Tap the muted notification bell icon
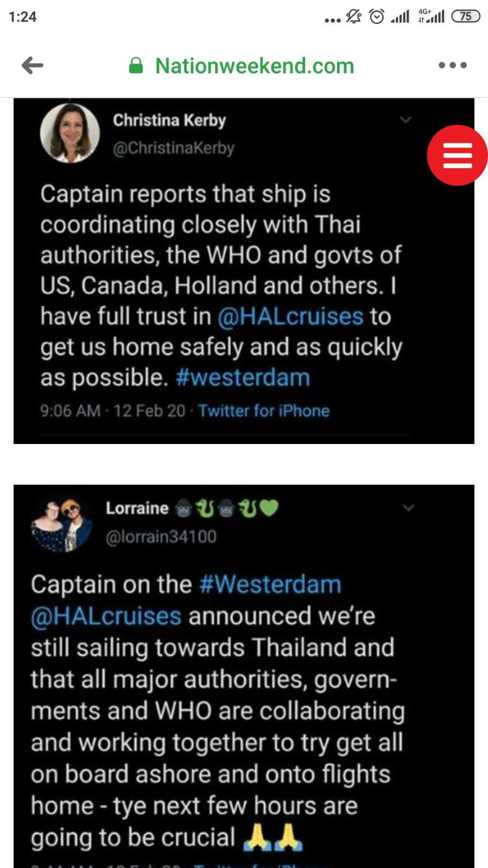 [x=353, y=17]
